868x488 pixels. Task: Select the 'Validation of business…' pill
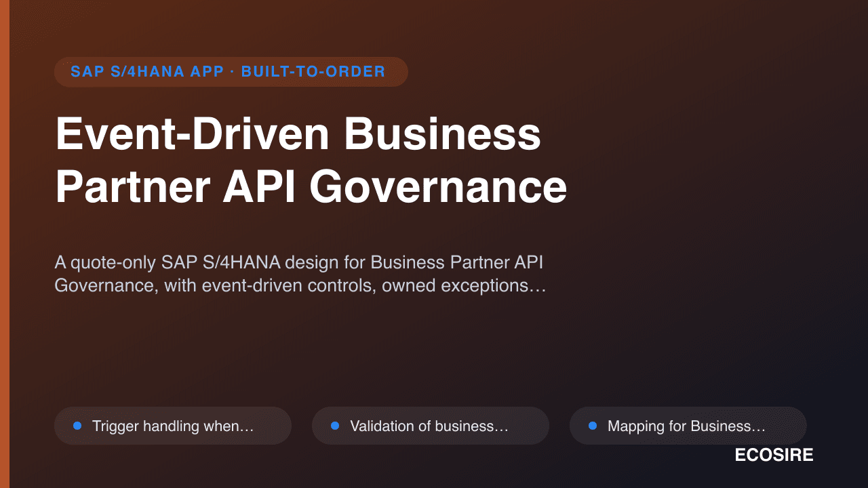pos(431,426)
